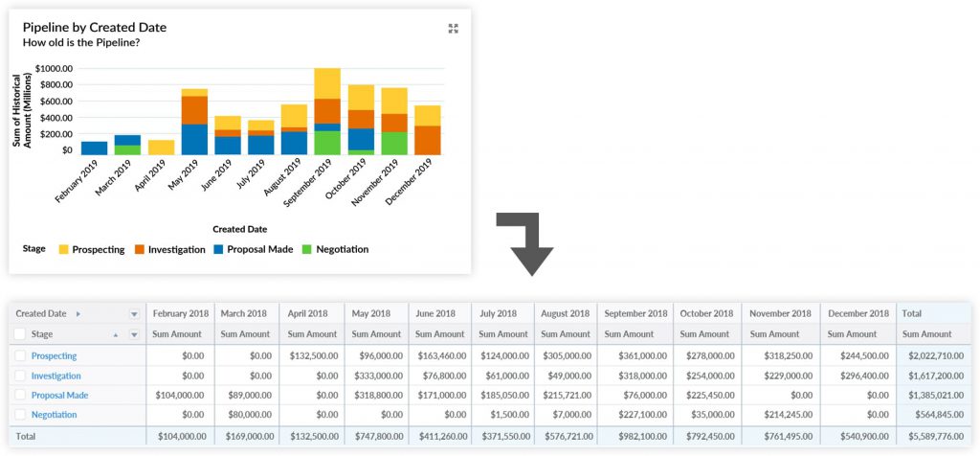Click the February 2019 blue bar
The image size is (980, 456).
tap(94, 148)
